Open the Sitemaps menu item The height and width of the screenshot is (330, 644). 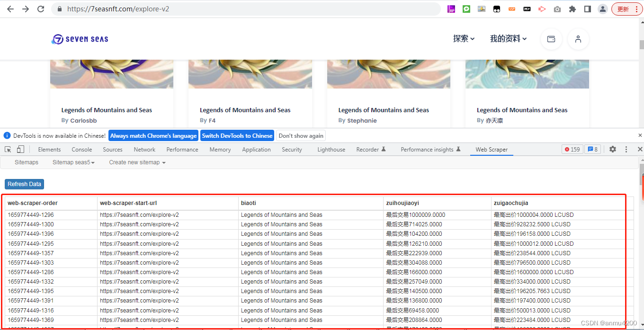point(27,162)
